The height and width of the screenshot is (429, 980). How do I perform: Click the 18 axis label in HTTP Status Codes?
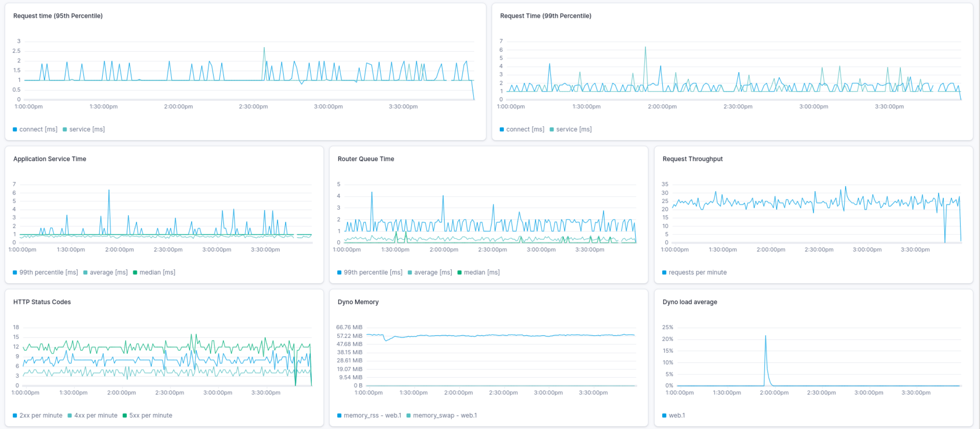pyautogui.click(x=15, y=327)
